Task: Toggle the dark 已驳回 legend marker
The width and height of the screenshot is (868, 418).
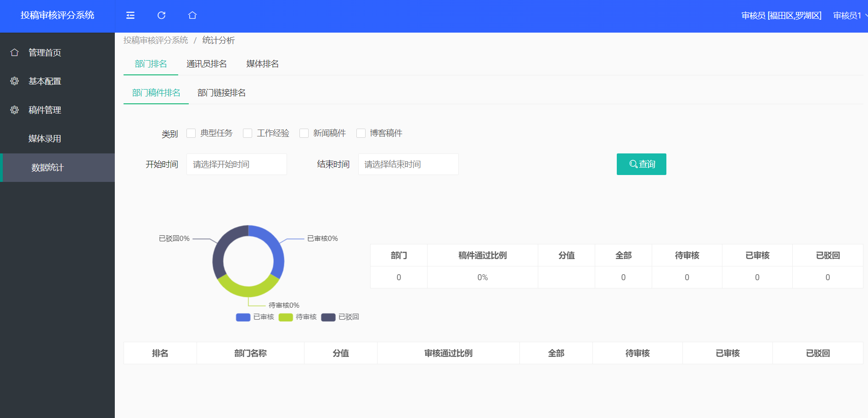Action: 328,317
